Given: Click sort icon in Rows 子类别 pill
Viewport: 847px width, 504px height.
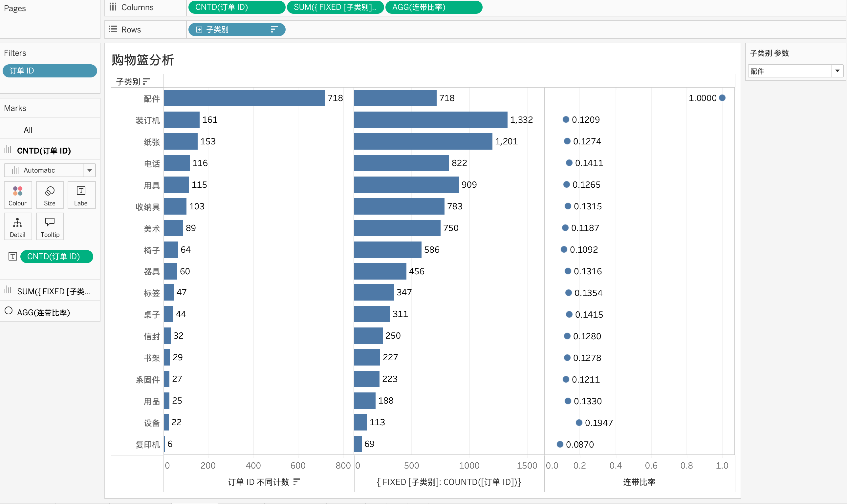Looking at the screenshot, I should 274,30.
